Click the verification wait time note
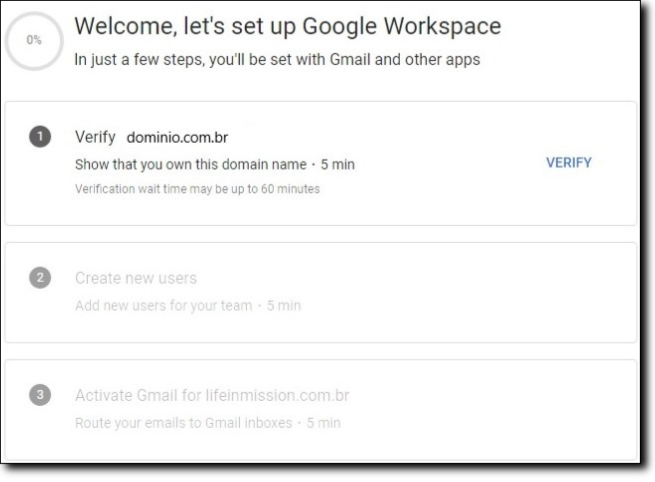 [x=197, y=190]
